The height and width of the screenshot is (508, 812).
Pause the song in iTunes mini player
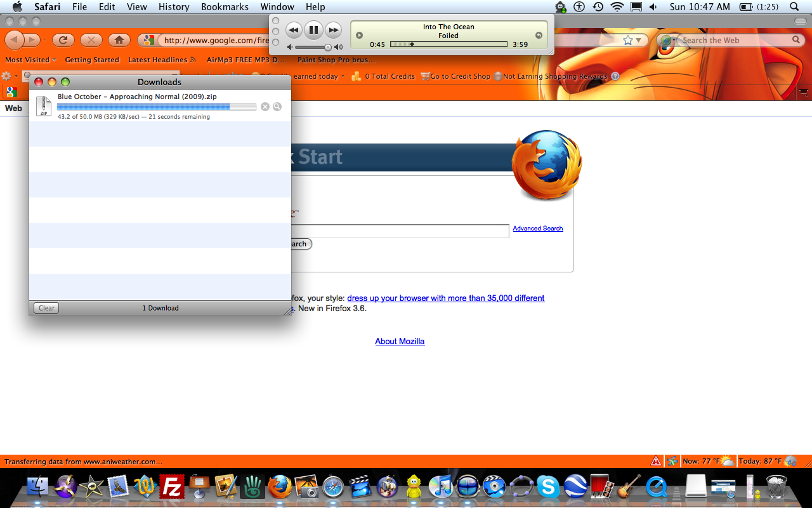point(313,30)
